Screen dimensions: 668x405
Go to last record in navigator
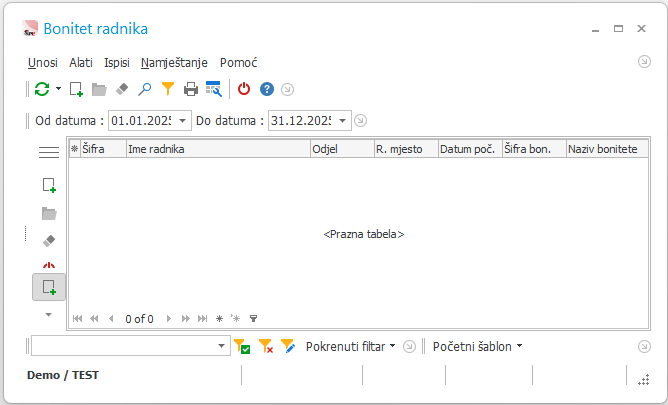coord(202,319)
